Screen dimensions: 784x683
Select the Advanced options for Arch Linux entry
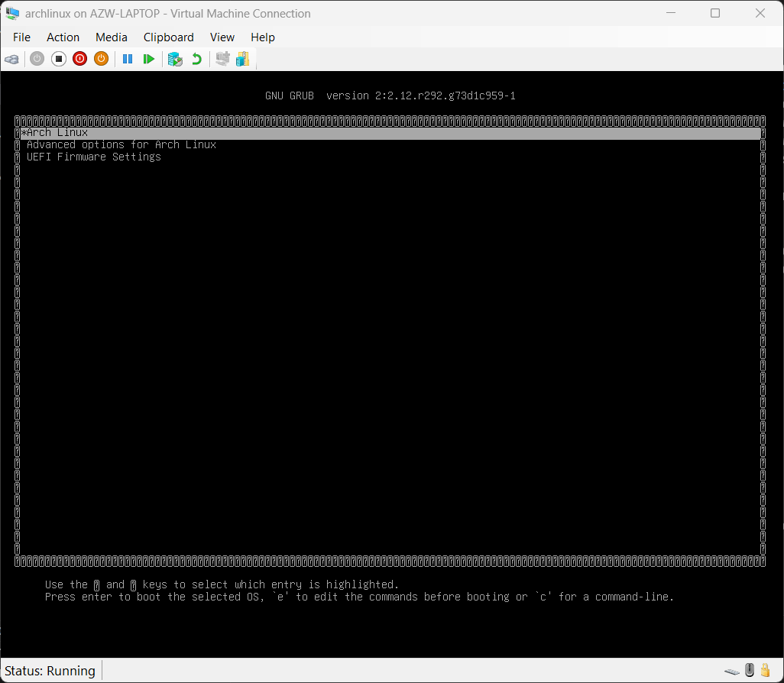coord(120,144)
